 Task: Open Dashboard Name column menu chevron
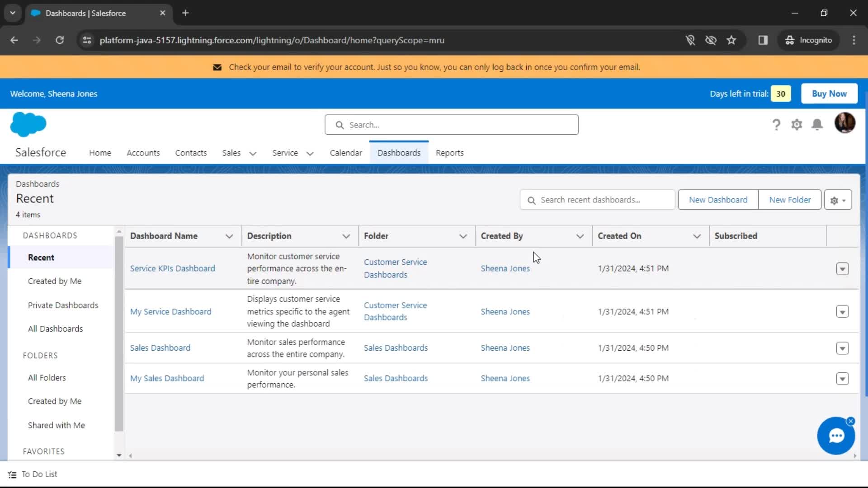[x=229, y=236]
